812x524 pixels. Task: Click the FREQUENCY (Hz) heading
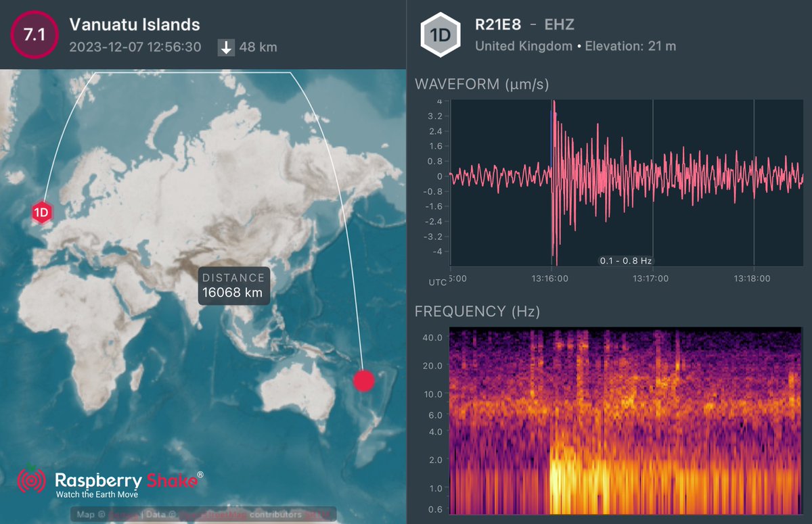pos(477,311)
